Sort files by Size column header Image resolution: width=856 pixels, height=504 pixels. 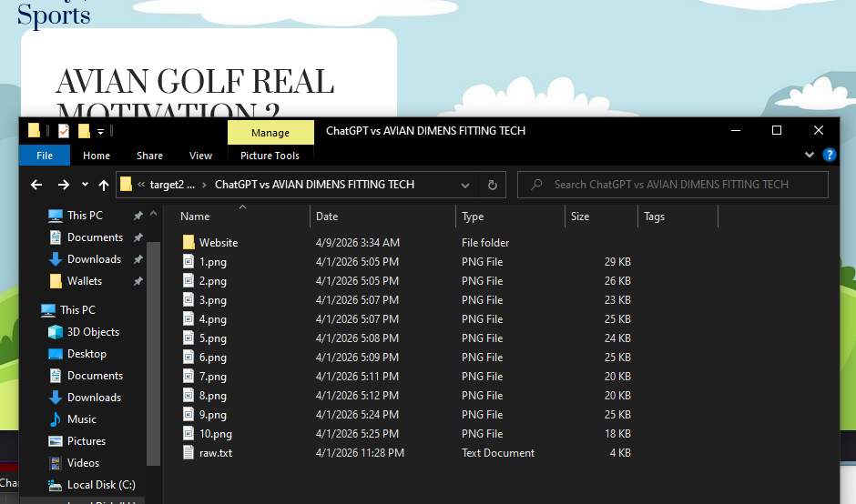(580, 217)
